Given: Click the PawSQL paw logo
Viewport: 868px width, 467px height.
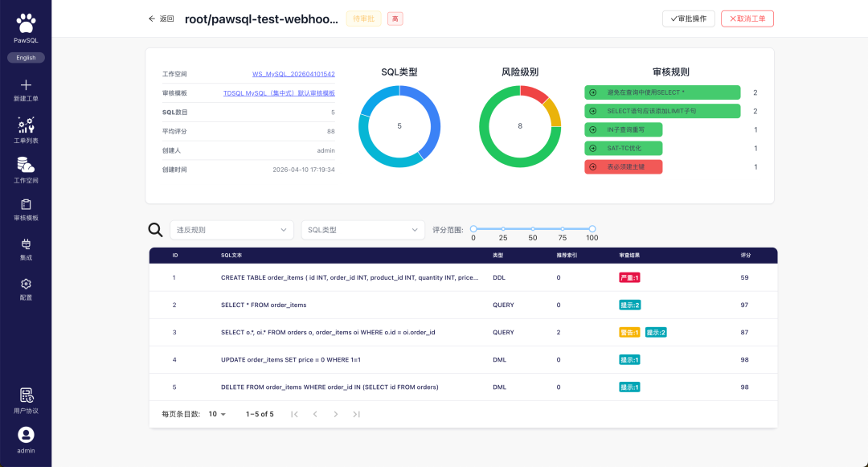Looking at the screenshot, I should coord(26,24).
